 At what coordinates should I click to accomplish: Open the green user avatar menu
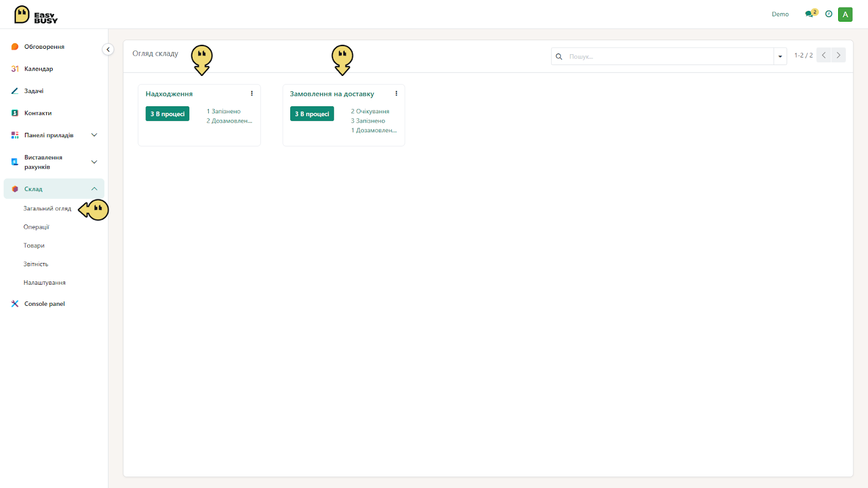coord(845,15)
